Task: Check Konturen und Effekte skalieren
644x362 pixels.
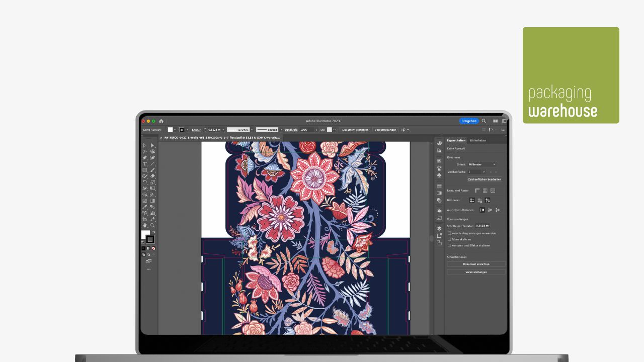Action: click(449, 245)
